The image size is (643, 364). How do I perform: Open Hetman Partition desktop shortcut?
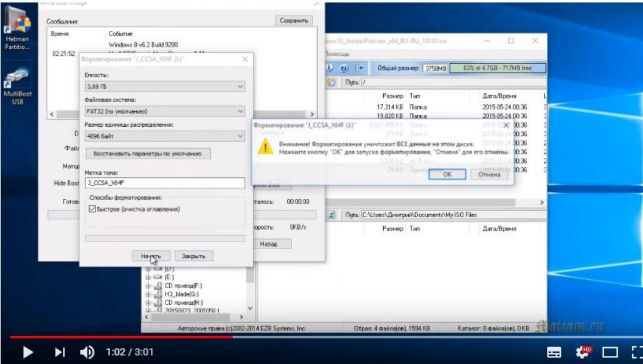click(17, 29)
